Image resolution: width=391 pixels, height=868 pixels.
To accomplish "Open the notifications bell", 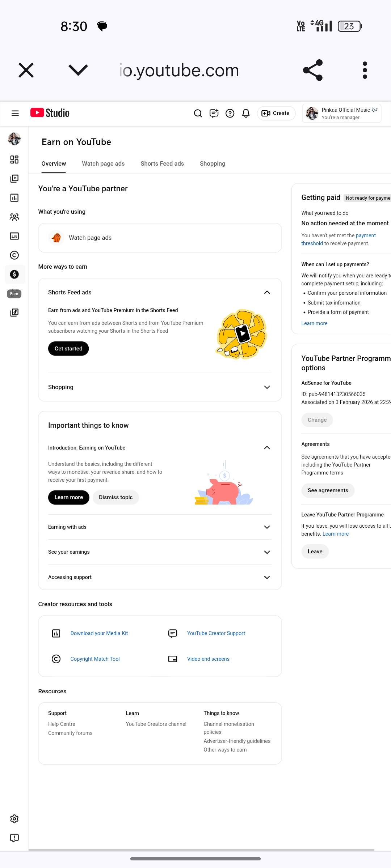I will [x=246, y=113].
